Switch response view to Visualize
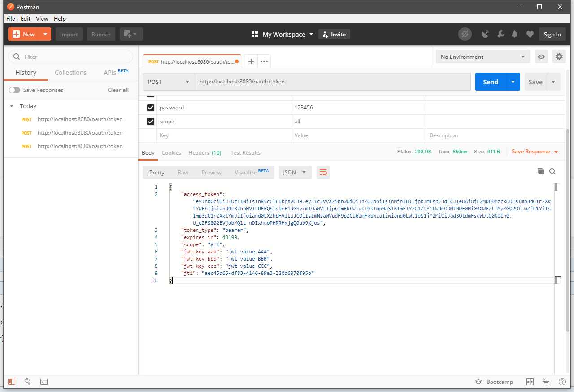This screenshot has height=392, width=574. [252, 172]
